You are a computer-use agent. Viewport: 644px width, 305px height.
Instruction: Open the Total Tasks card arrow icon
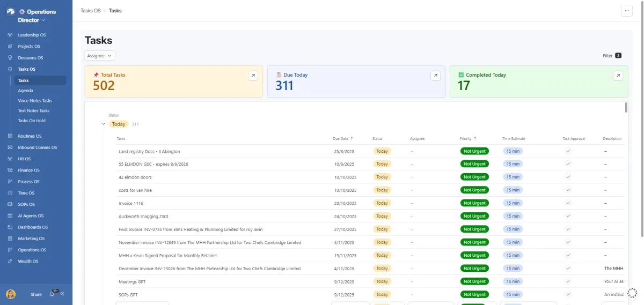click(253, 76)
